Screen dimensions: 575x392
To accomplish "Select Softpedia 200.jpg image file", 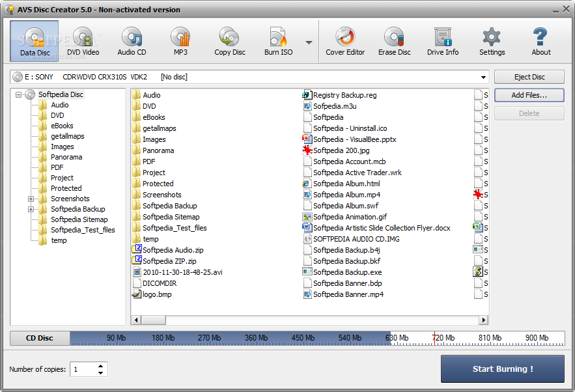I will [336, 150].
